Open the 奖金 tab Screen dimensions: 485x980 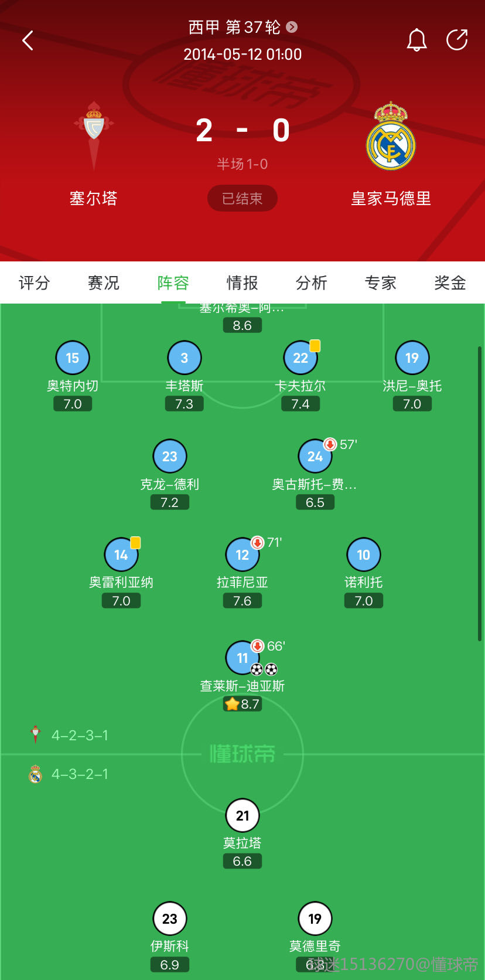pyautogui.click(x=450, y=283)
